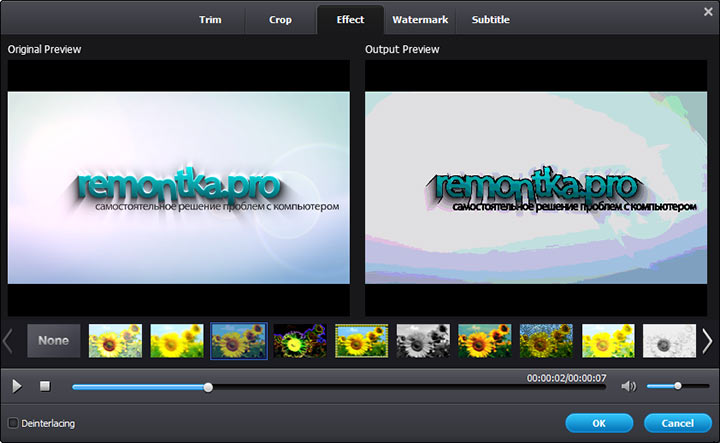720x443 pixels.
Task: Select the dotted-frame sunflower effect
Action: point(362,341)
